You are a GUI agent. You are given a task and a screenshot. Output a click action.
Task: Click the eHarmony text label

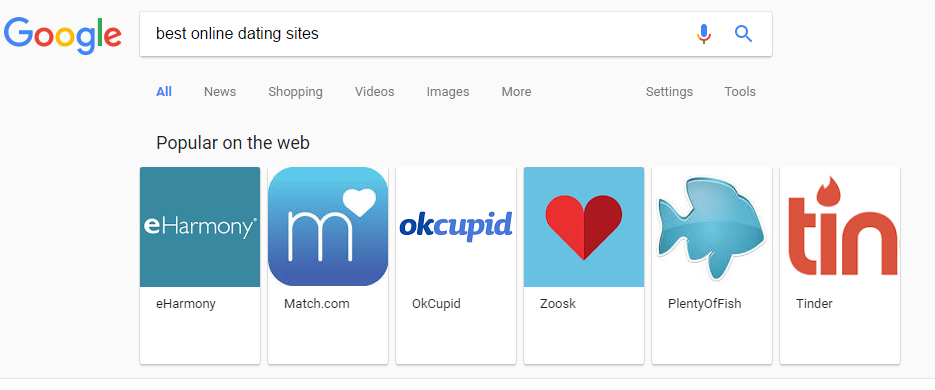pyautogui.click(x=185, y=304)
